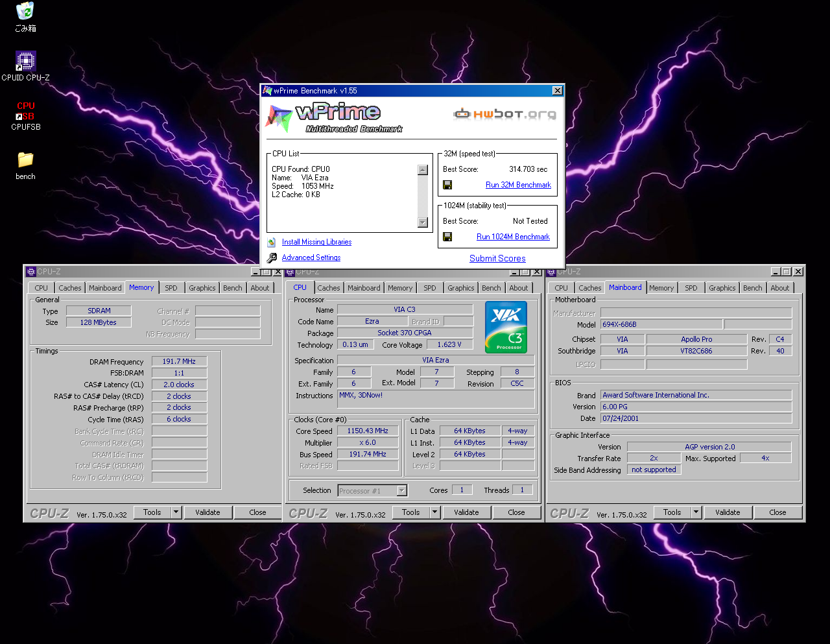Open Tools dropdown arrow in CPU window
Screen dimensions: 830x644
[x=434, y=512]
